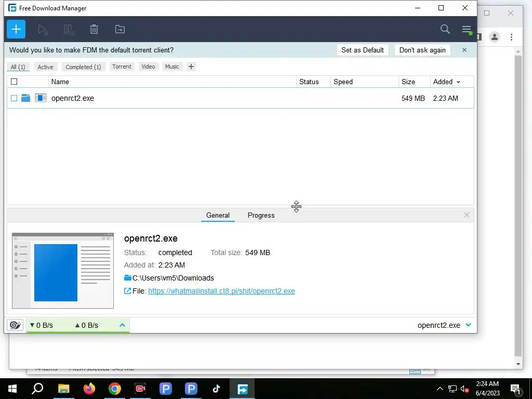Image resolution: width=532 pixels, height=399 pixels.
Task: Switch to the General details tab
Action: (x=218, y=216)
